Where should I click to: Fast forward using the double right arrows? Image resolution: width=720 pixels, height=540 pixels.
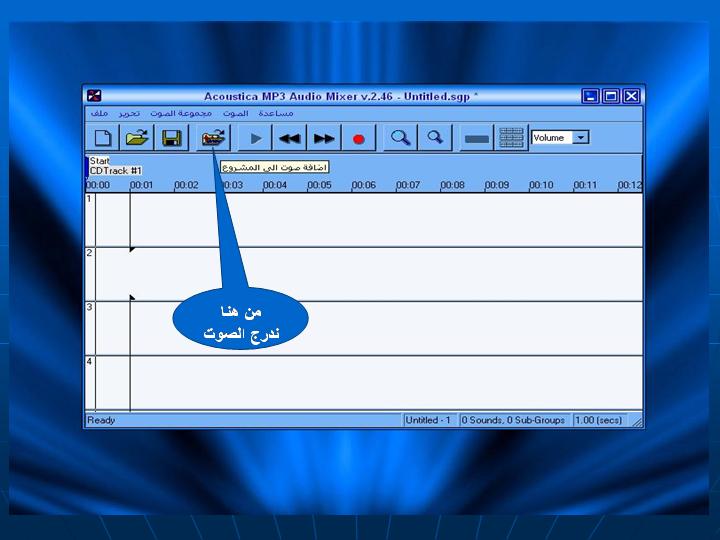[x=324, y=138]
